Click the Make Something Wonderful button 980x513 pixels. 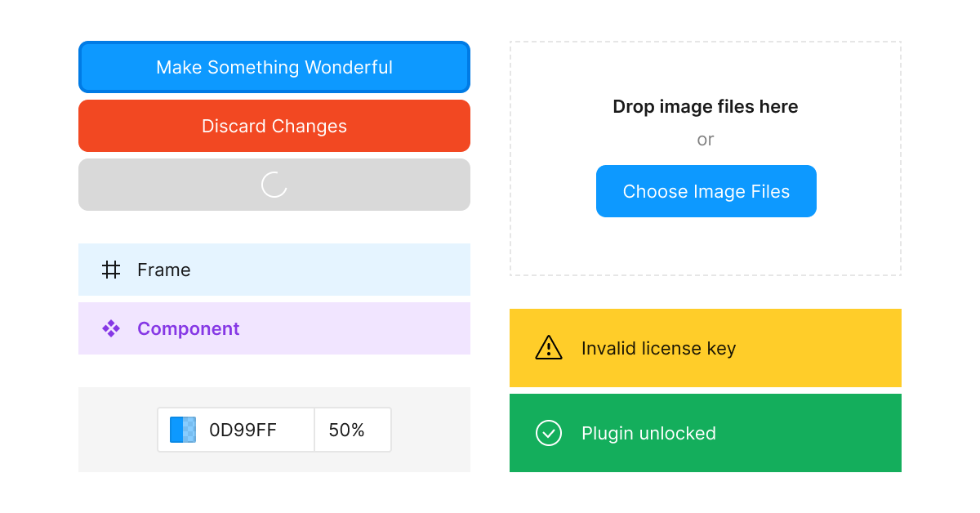pyautogui.click(x=274, y=67)
